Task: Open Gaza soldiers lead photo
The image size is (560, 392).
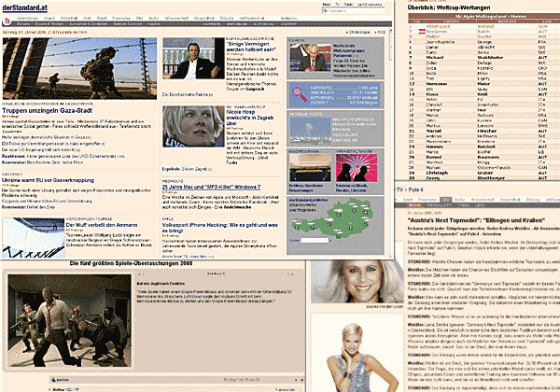Action: 79,68
